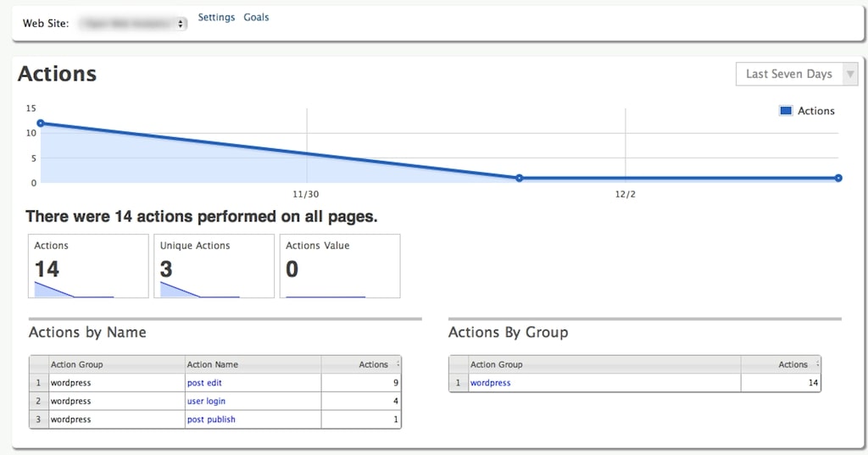Open the Actions Value metric box
Screen dimensions: 868x455
(x=340, y=266)
